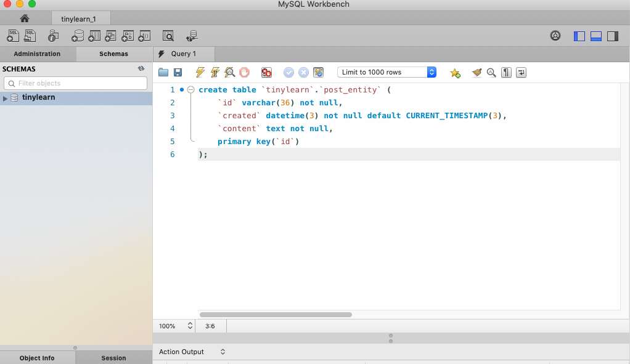Open the Action Output type selector
Screen dimensions: 630x364
192,352
